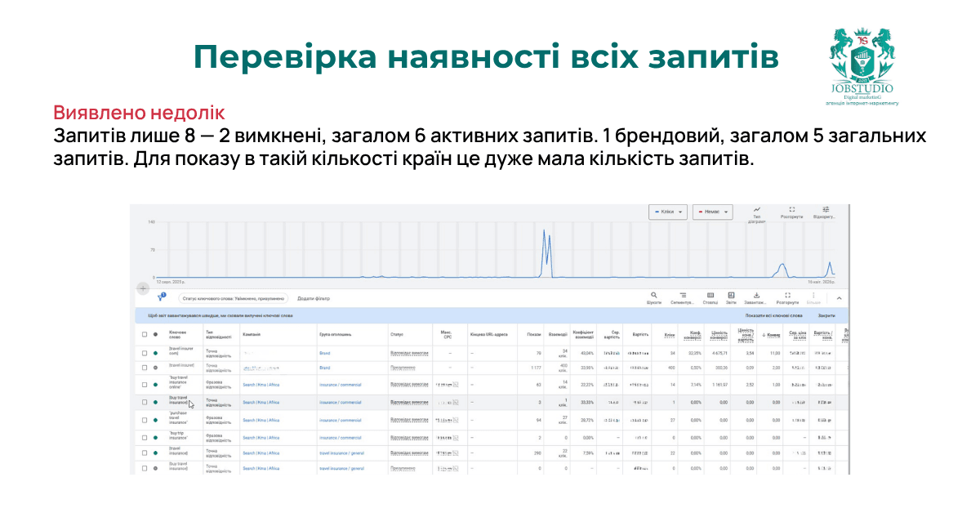Sort by Покази column header
The height and width of the screenshot is (513, 980).
click(534, 334)
